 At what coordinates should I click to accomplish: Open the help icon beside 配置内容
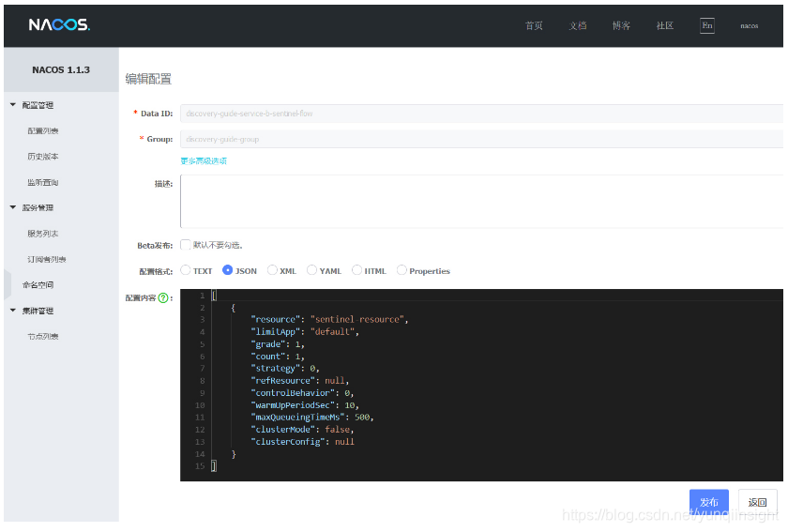[163, 298]
